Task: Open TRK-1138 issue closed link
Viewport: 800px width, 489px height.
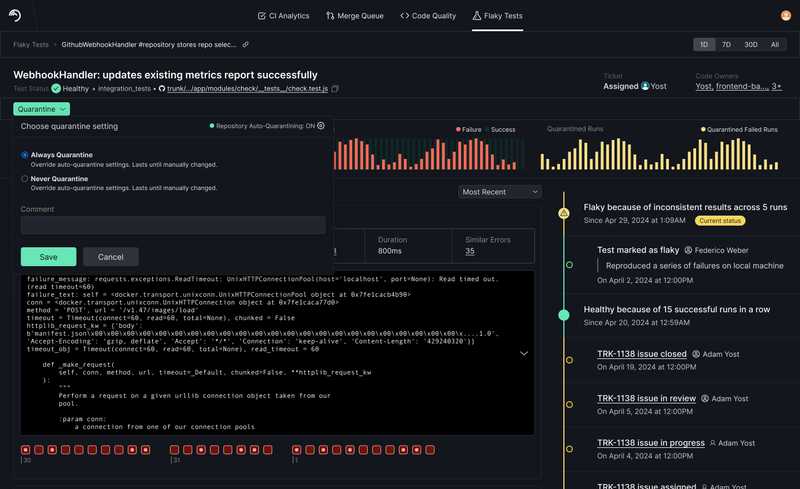Action: [642, 354]
